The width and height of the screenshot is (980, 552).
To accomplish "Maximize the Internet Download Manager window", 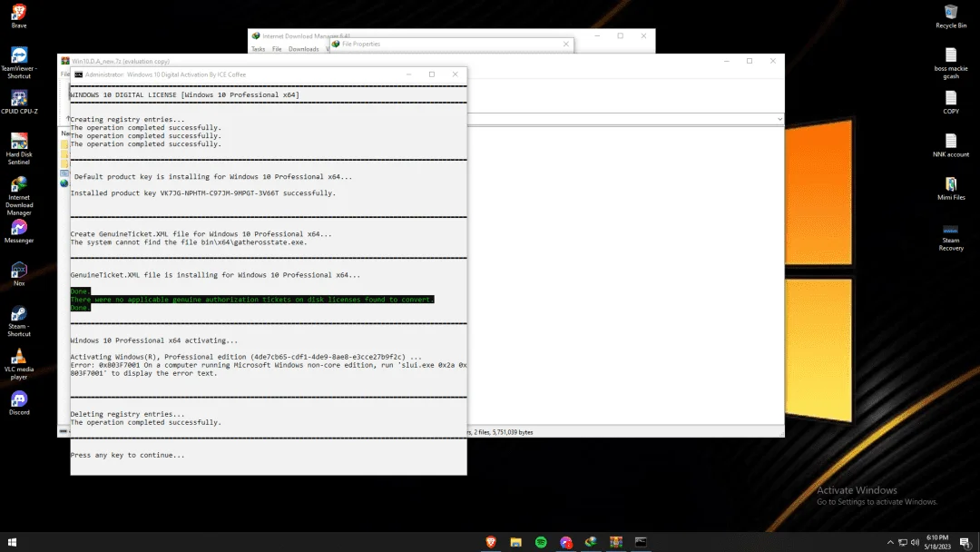I will pyautogui.click(x=621, y=35).
